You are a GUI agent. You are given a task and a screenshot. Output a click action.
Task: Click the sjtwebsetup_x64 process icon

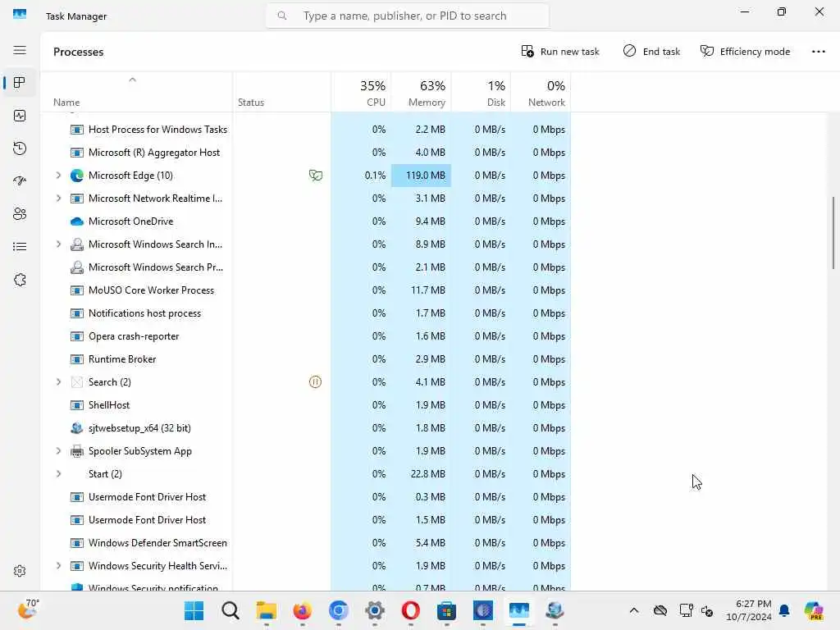(77, 428)
